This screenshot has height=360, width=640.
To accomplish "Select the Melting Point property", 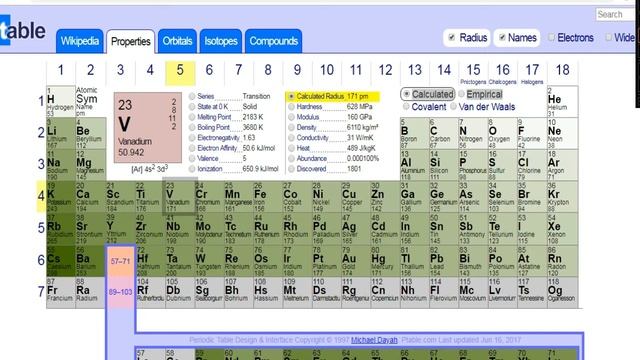I will coord(192,117).
